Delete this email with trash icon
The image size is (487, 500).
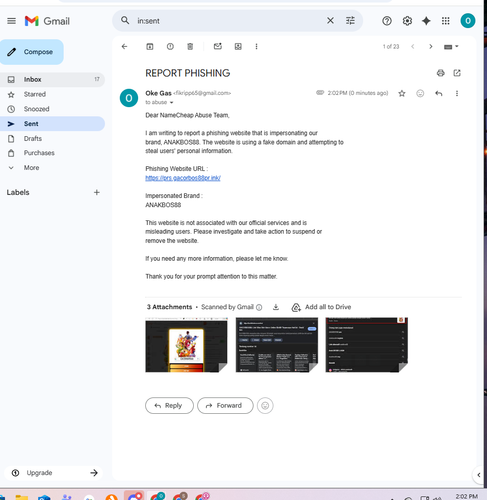(190, 46)
